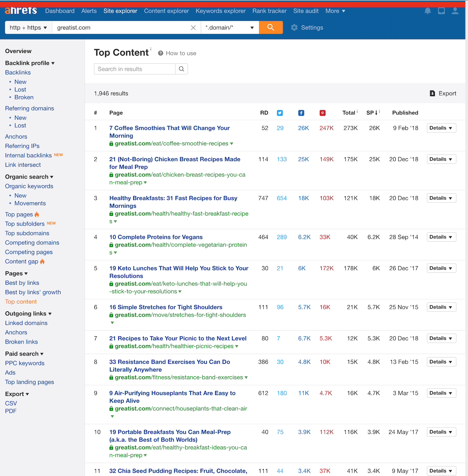This screenshot has width=468, height=476.
Task: Go to Dashboard
Action: click(x=60, y=11)
